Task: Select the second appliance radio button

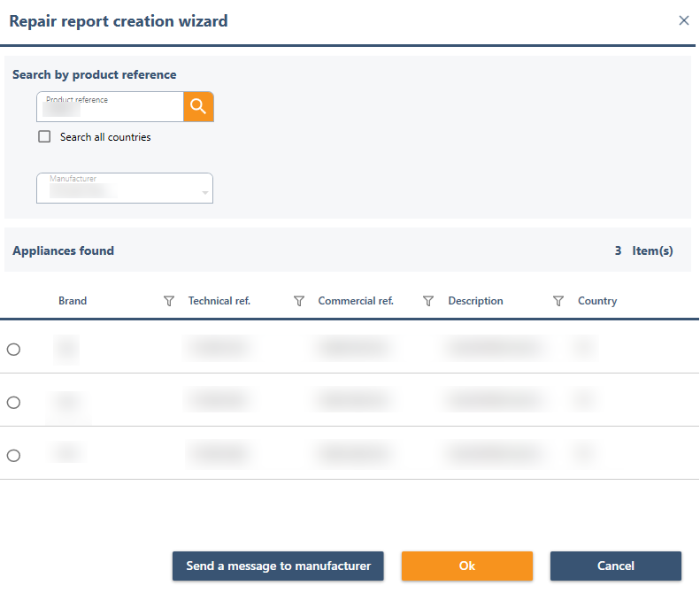Action: (x=13, y=403)
